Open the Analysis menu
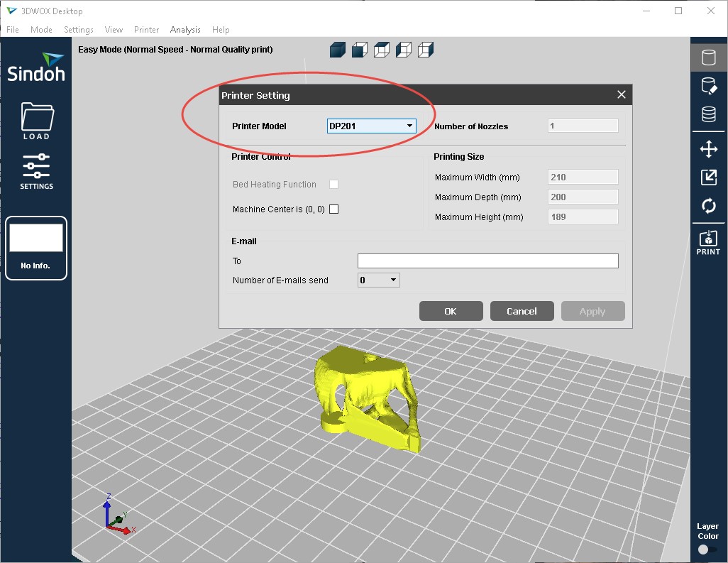The width and height of the screenshot is (728, 563). (185, 30)
